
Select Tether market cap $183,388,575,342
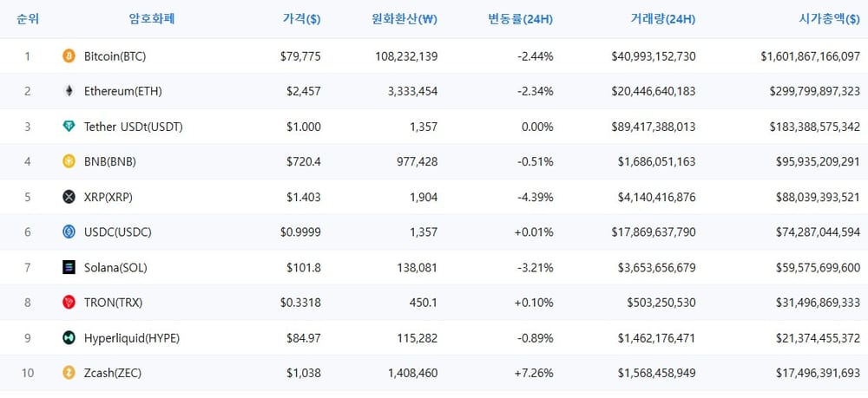click(815, 127)
